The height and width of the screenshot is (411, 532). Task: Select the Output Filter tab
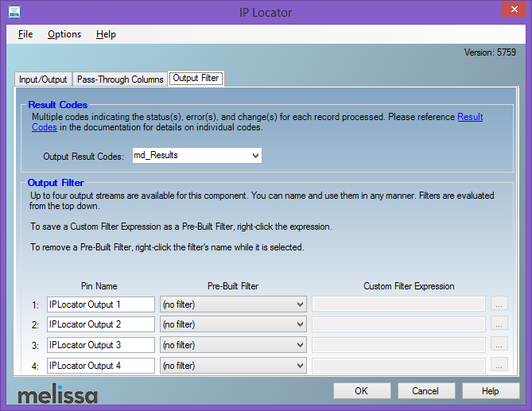(196, 79)
